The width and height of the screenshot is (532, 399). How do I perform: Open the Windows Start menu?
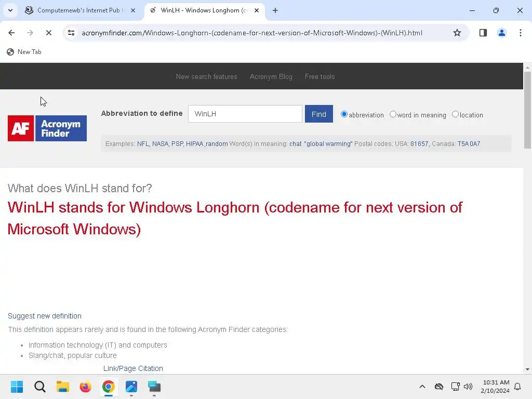[x=17, y=387]
